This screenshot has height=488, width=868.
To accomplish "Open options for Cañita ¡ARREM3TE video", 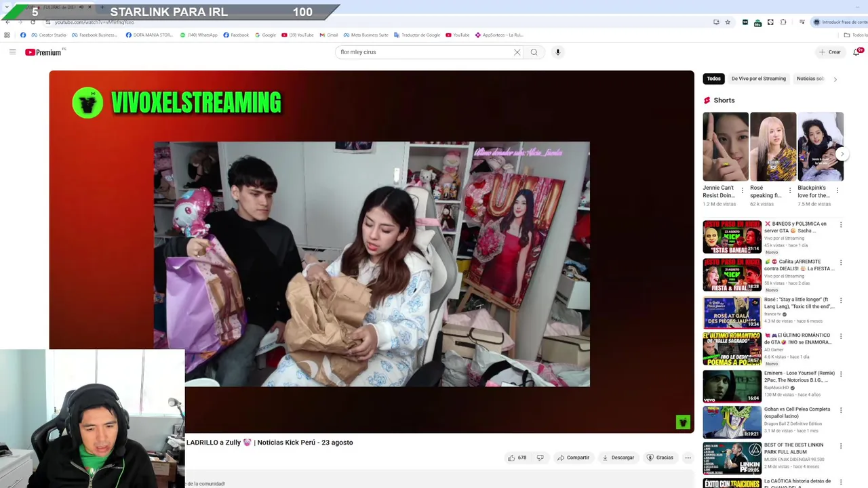I will [841, 262].
